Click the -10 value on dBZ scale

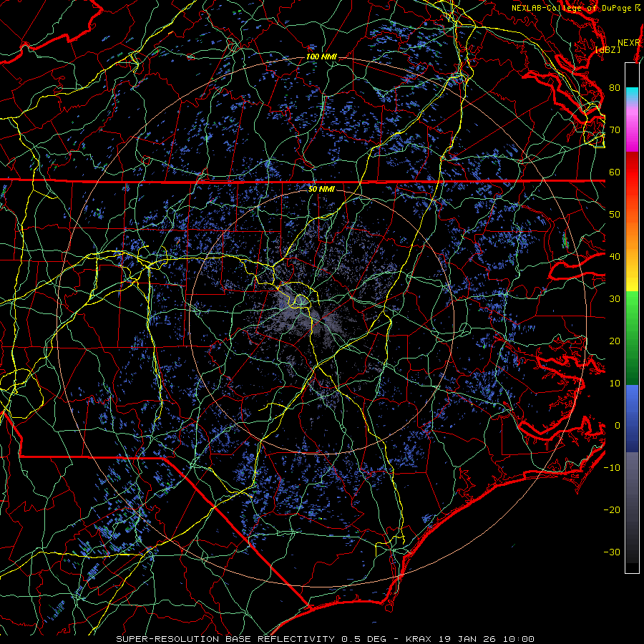[612, 467]
